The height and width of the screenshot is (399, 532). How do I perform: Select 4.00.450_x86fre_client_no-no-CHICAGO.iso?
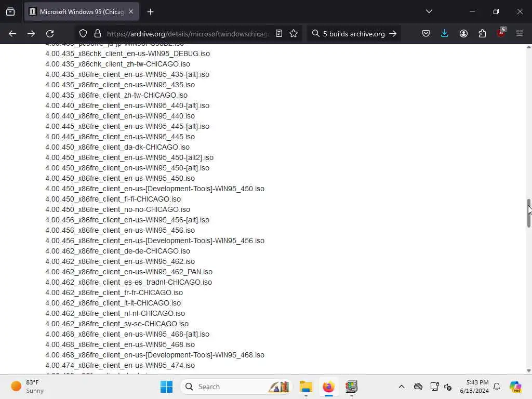click(x=118, y=210)
